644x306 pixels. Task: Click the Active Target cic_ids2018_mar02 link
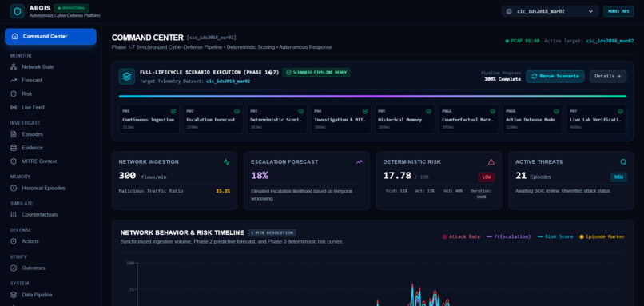(x=610, y=41)
